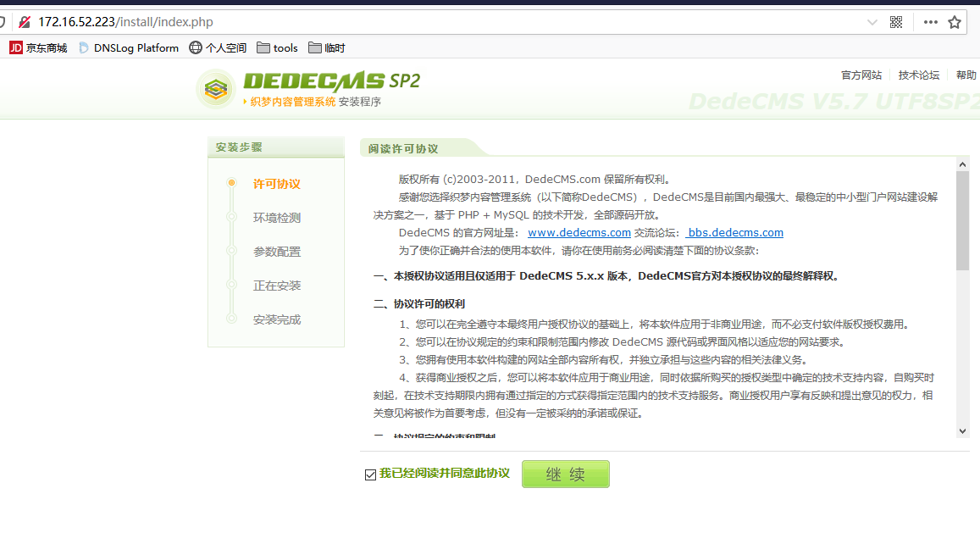Click the orange step indicator beside 许可协议

point(231,182)
